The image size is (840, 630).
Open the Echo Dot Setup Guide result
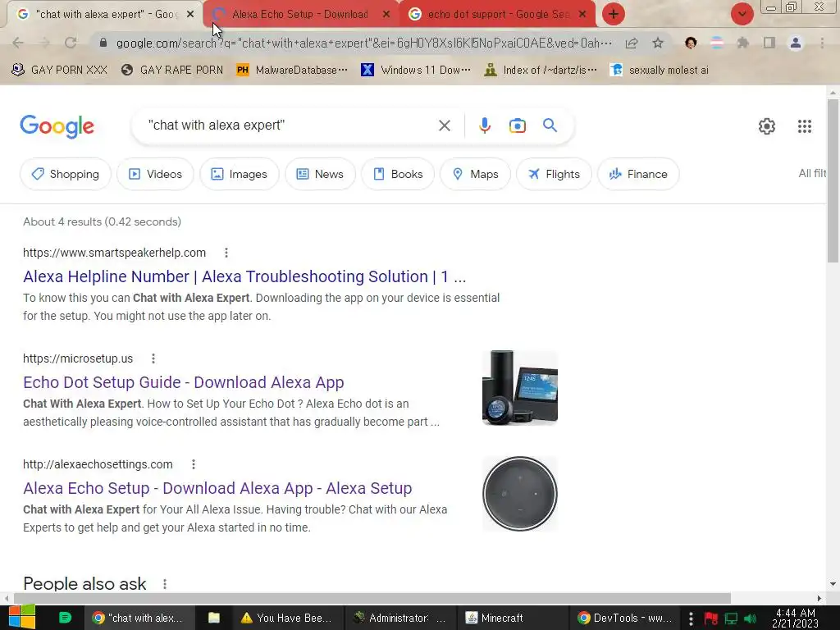click(x=183, y=382)
